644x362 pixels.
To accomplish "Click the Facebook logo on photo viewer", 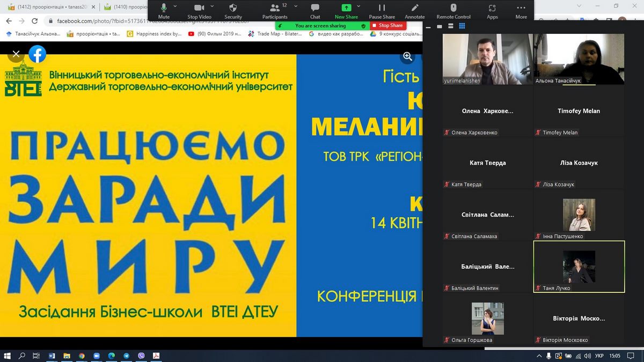I will 37,54.
